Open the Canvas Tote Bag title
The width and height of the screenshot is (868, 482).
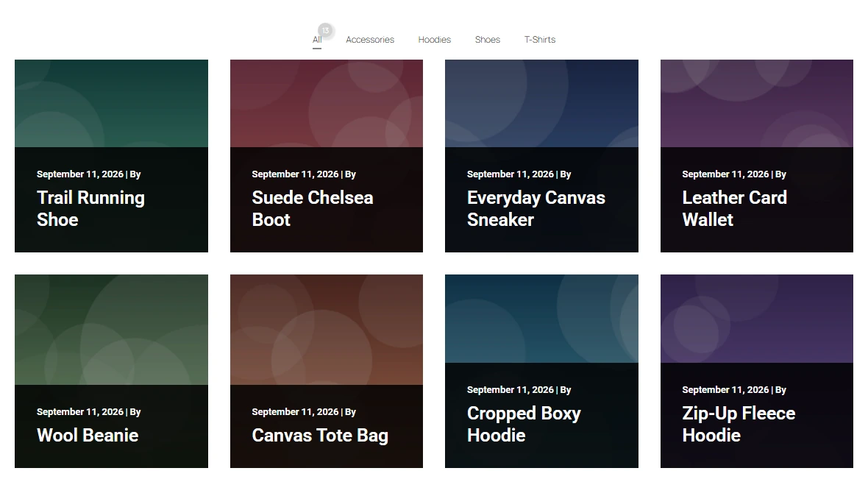(x=320, y=436)
